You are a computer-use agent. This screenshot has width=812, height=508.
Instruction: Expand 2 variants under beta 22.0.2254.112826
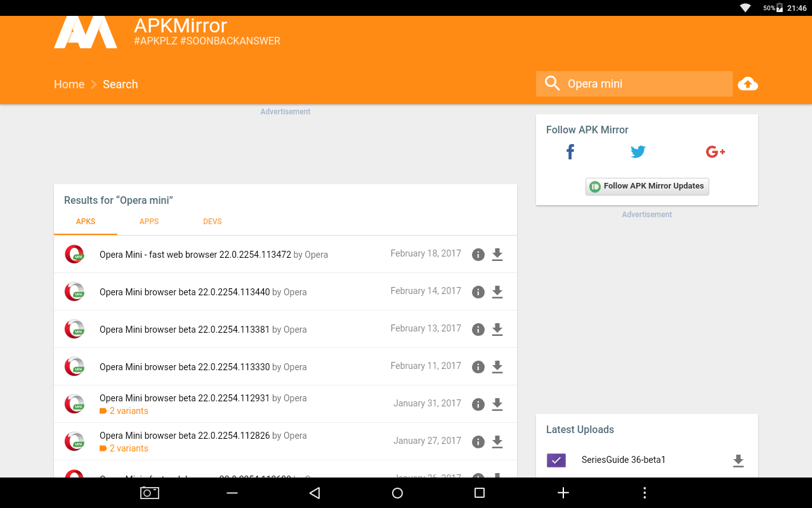(x=124, y=448)
